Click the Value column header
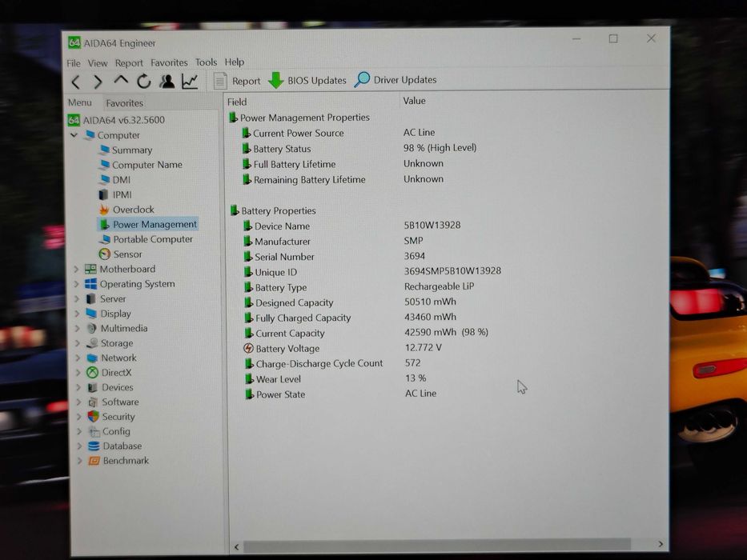747x560 pixels. pos(414,101)
